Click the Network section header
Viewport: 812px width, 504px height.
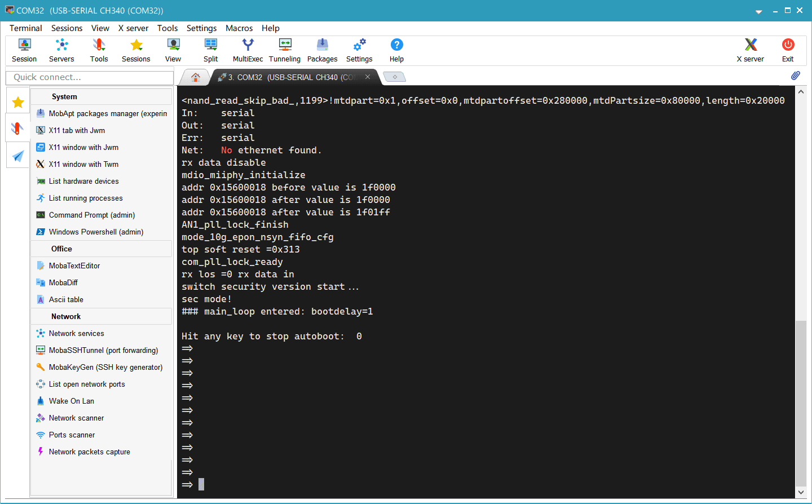[x=101, y=316]
